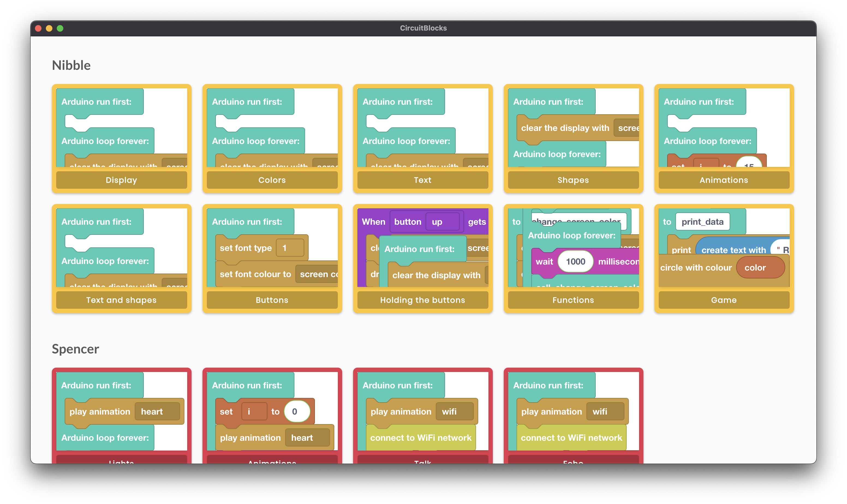Click the heart dropdown in Lights preview
Image resolution: width=847 pixels, height=504 pixels.
coord(157,411)
